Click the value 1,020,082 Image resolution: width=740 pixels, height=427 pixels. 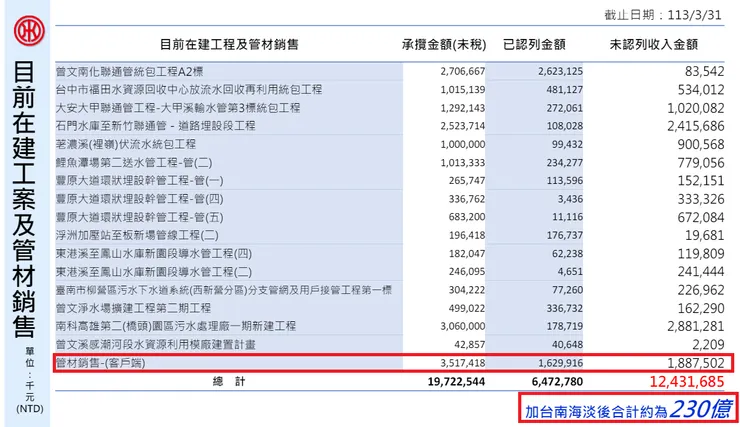[696, 108]
